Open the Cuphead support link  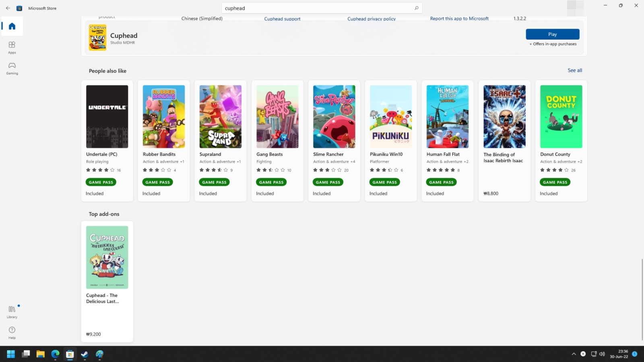pyautogui.click(x=282, y=19)
